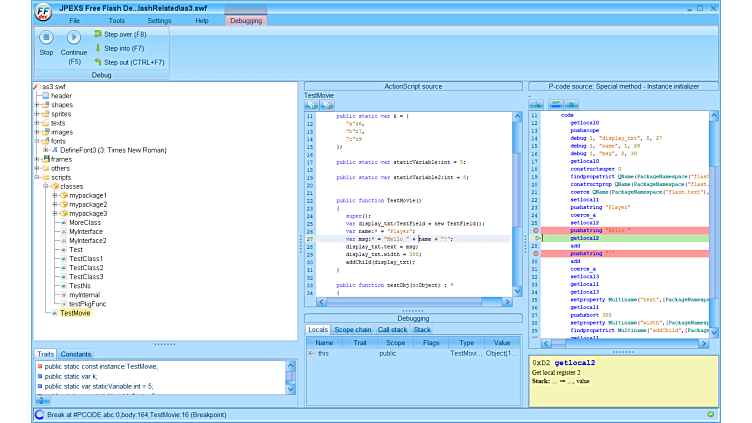Expand the others folder

click(x=37, y=168)
